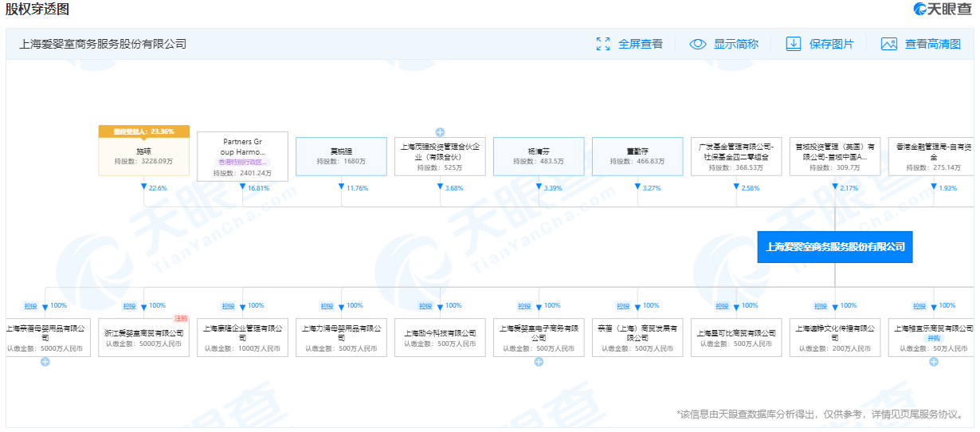Click the 22.6% arrow under 施琼
The height and width of the screenshot is (432, 980).
pyautogui.click(x=144, y=187)
